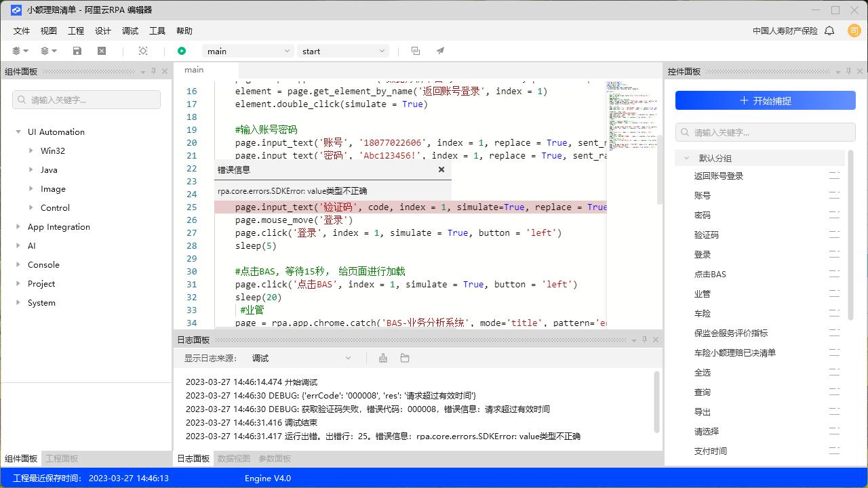Click the copy windows icon in the toolbar
Image resolution: width=868 pixels, height=488 pixels.
416,51
